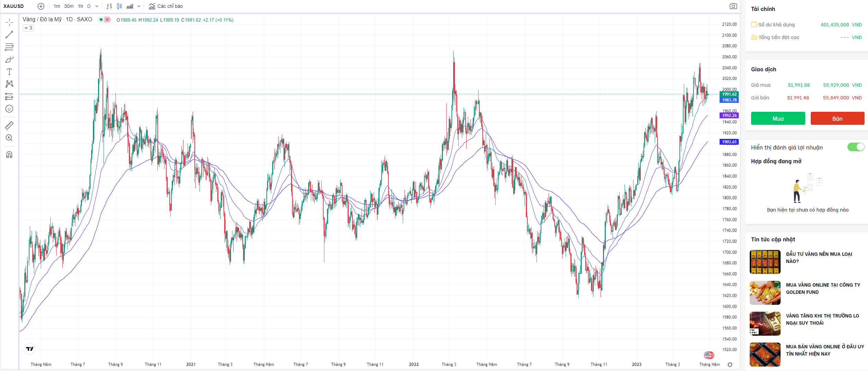This screenshot has width=868, height=371.
Task: Open the chart style dropdown arrow
Action: (x=139, y=6)
